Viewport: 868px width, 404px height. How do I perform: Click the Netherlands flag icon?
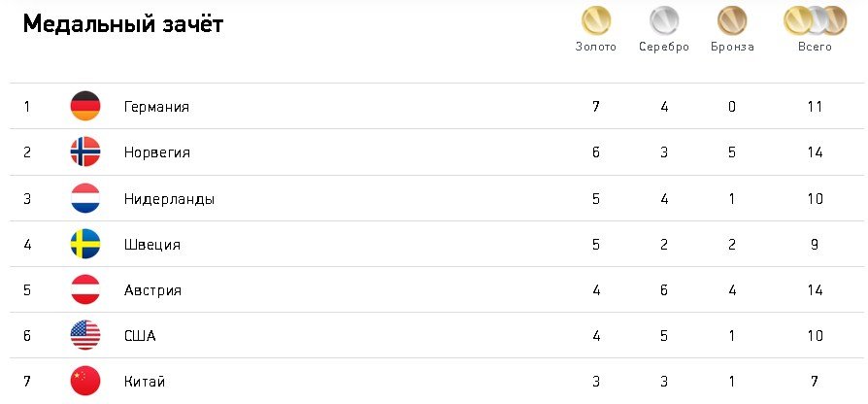click(x=85, y=198)
